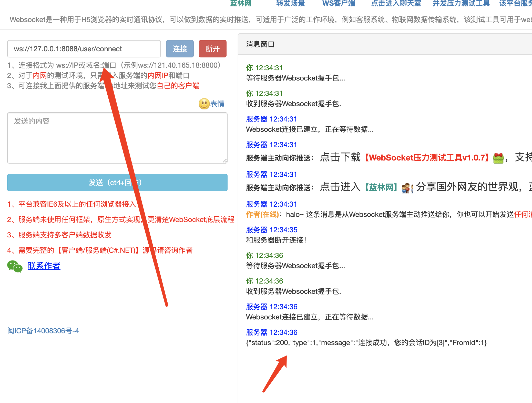Click the green 【蓝林网】 message link
532x403 pixels.
click(x=381, y=187)
